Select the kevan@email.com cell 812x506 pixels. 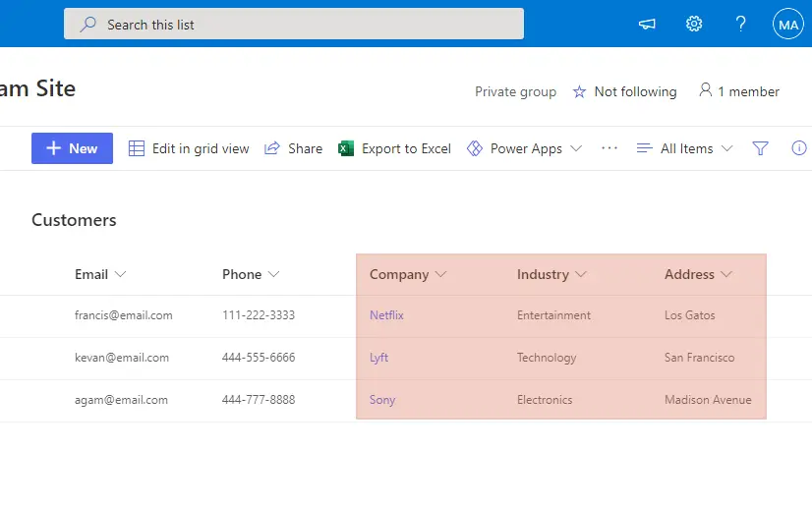click(x=122, y=358)
